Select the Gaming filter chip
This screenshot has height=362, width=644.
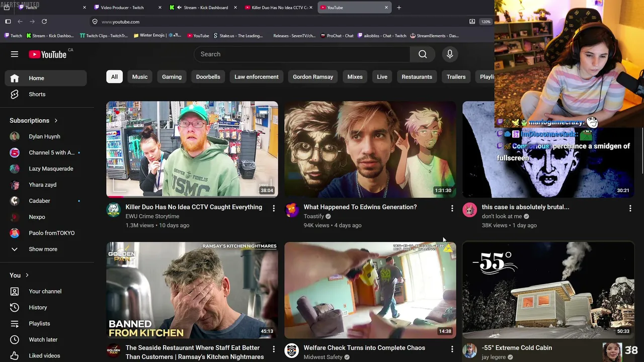172,77
